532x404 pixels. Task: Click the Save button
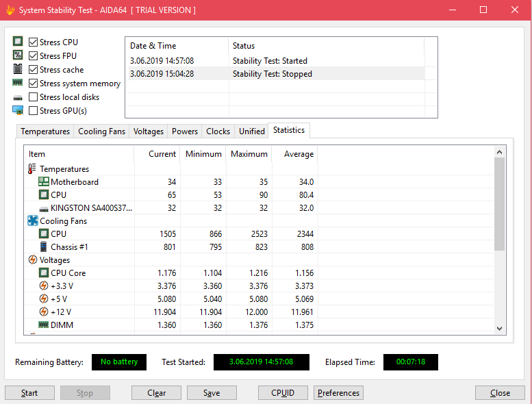212,393
